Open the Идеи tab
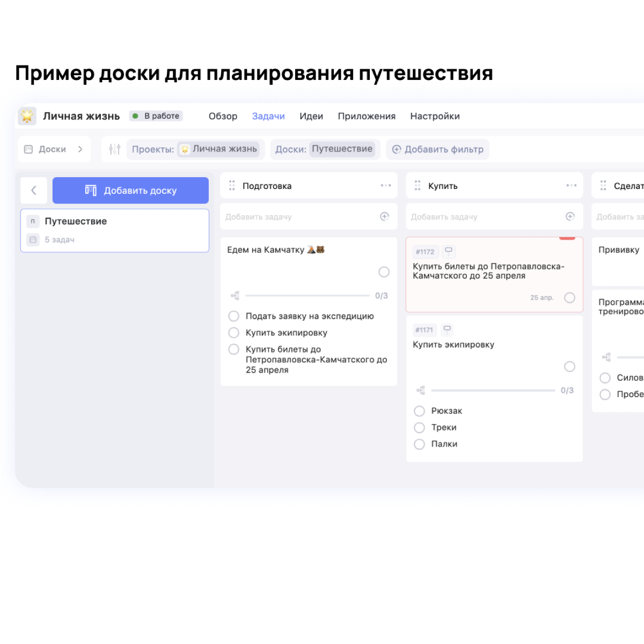 [x=311, y=116]
